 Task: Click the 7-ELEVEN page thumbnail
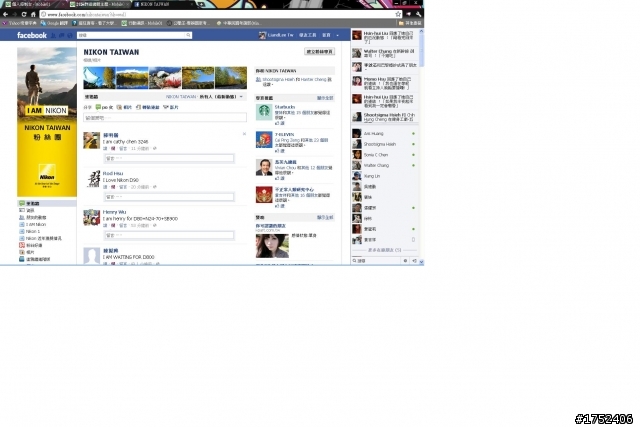click(264, 140)
